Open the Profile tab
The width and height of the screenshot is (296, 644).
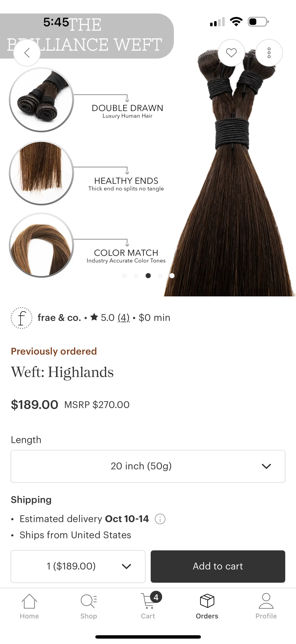(266, 606)
